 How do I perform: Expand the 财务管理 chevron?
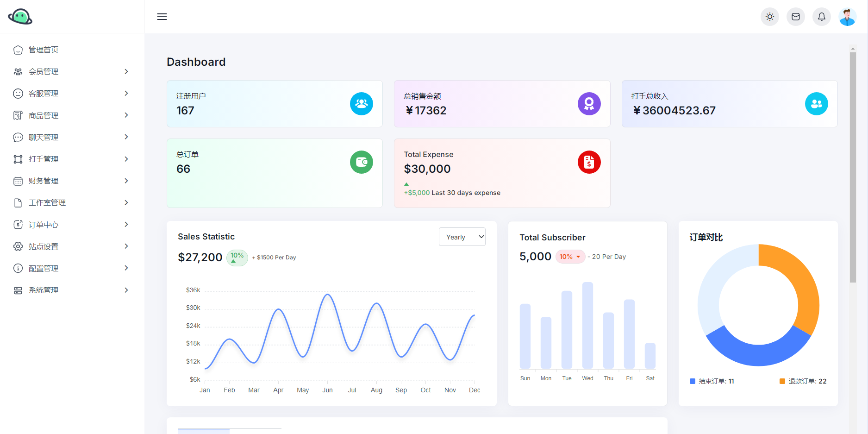click(x=126, y=181)
